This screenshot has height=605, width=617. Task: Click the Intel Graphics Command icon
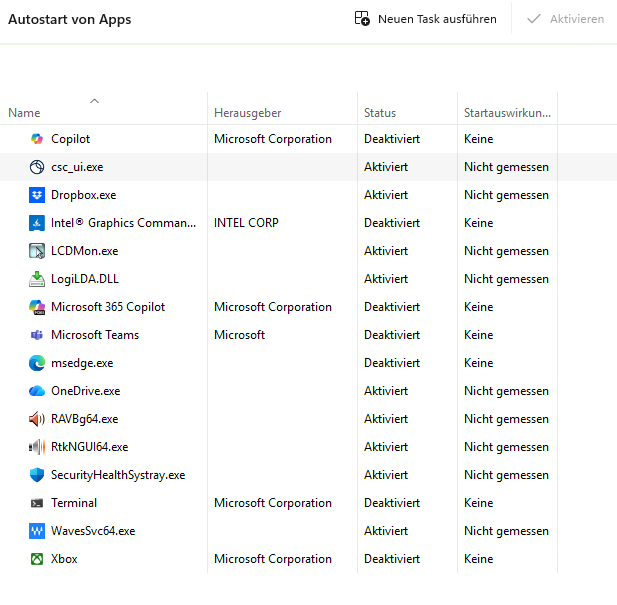(37, 223)
